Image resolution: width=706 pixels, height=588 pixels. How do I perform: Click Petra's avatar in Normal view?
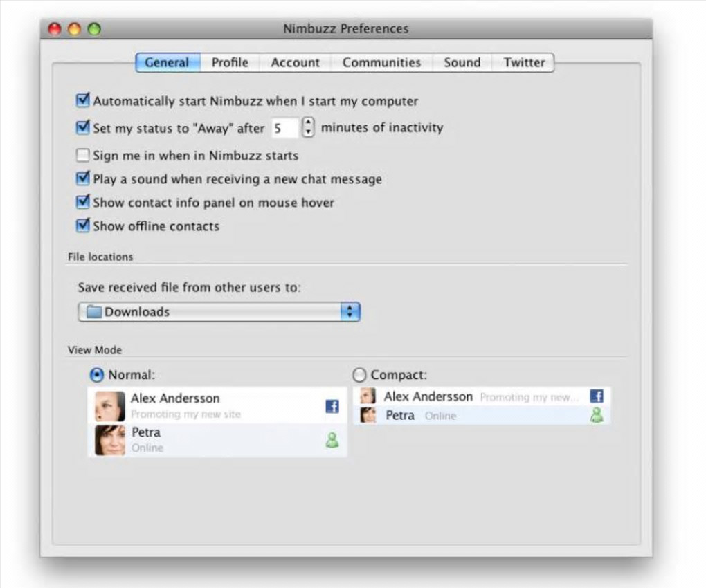click(110, 441)
